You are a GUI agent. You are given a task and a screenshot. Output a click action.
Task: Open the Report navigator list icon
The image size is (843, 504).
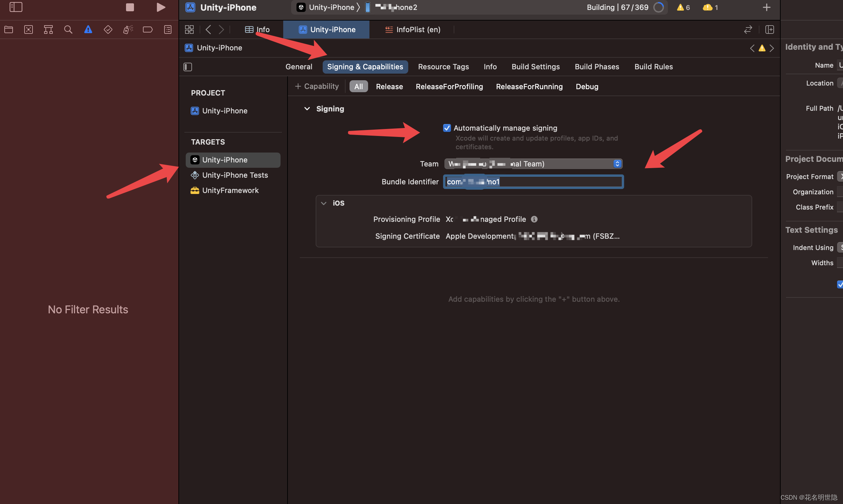tap(168, 29)
